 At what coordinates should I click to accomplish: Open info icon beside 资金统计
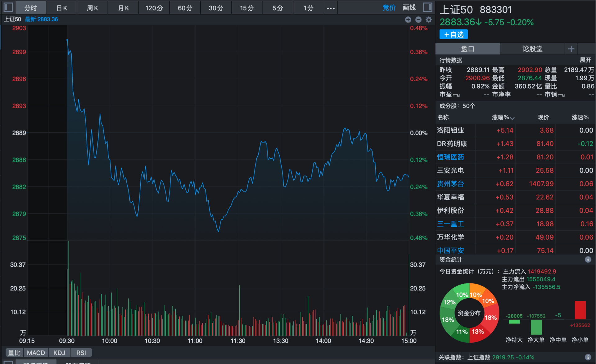pyautogui.click(x=588, y=260)
